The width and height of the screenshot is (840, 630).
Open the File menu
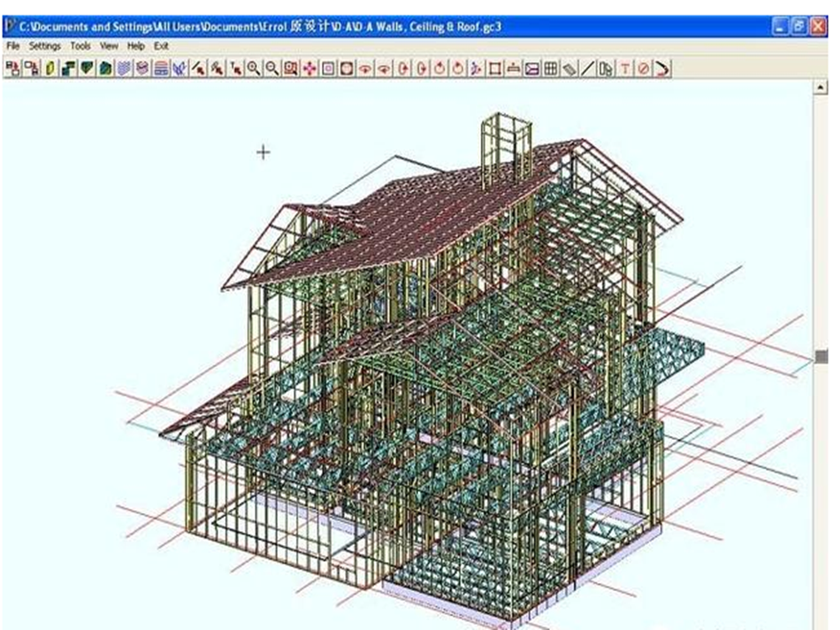pyautogui.click(x=12, y=45)
